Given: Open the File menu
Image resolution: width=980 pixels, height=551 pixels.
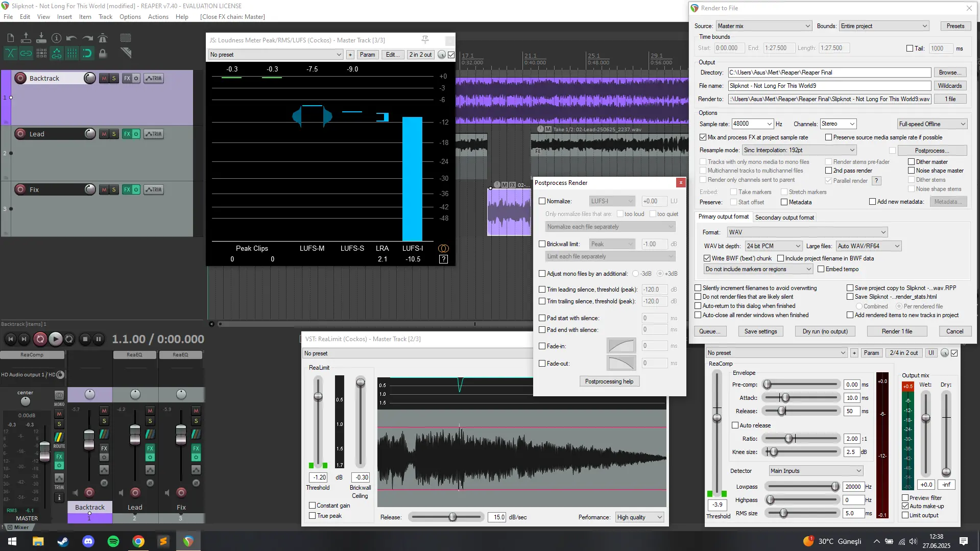Looking at the screenshot, I should [x=8, y=17].
